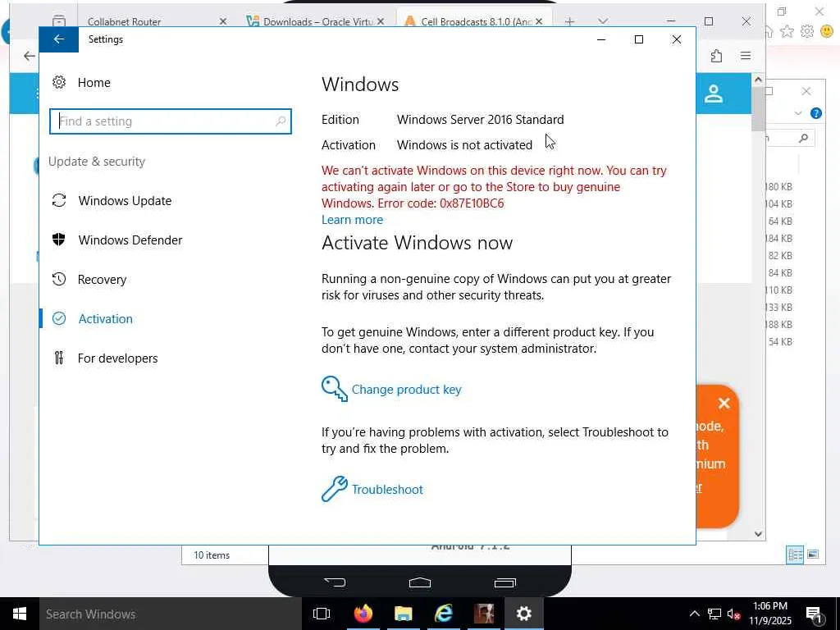
Task: Click the key icon beside Change product key
Action: [335, 389]
